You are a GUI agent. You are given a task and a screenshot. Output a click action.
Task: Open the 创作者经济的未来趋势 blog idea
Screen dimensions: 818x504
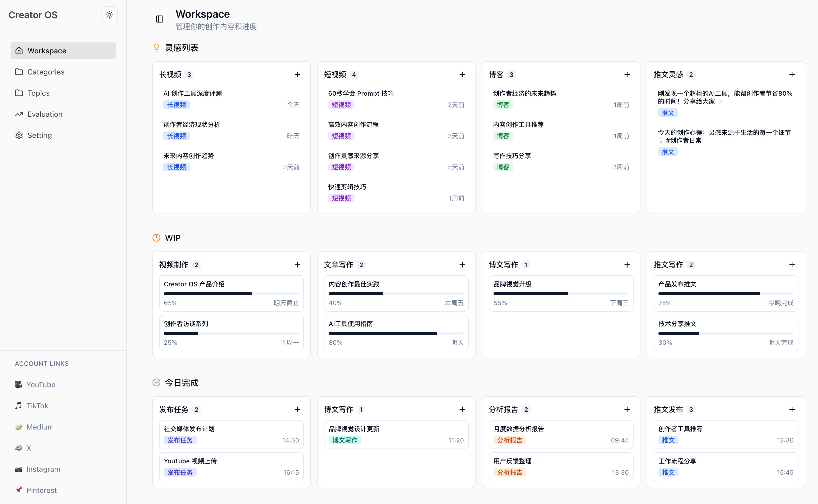click(x=561, y=99)
